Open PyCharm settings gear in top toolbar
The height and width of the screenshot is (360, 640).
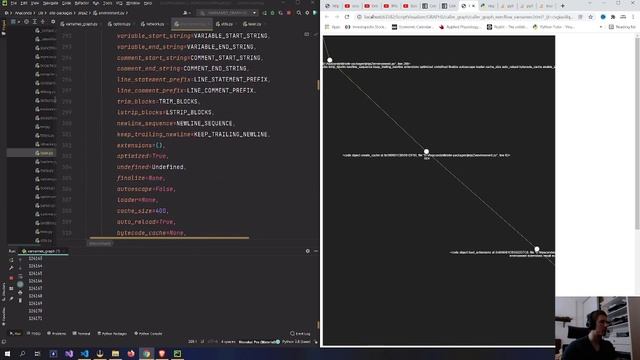(307, 13)
